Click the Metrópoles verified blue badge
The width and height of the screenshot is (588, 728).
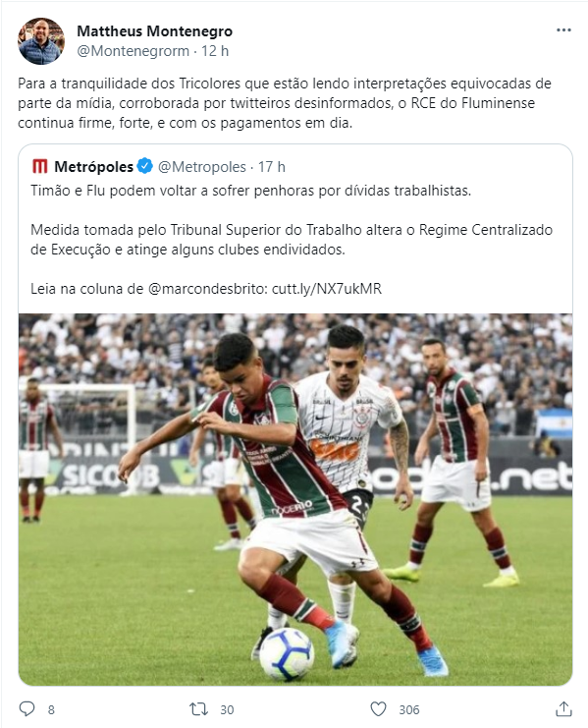pos(145,166)
